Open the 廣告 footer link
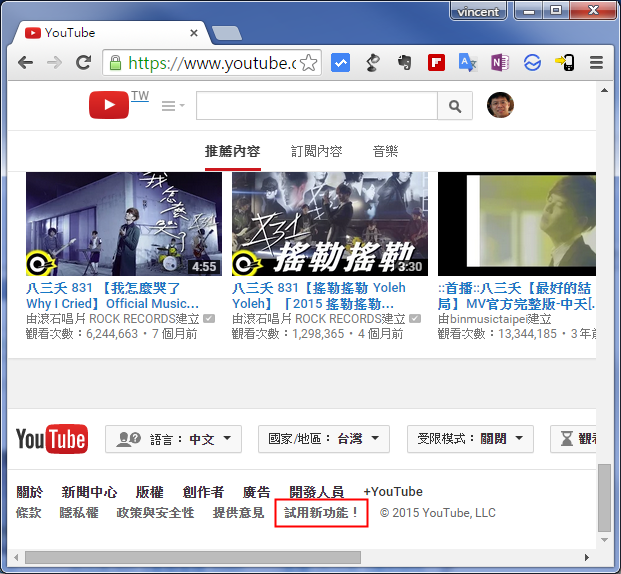The height and width of the screenshot is (574, 621). [256, 492]
